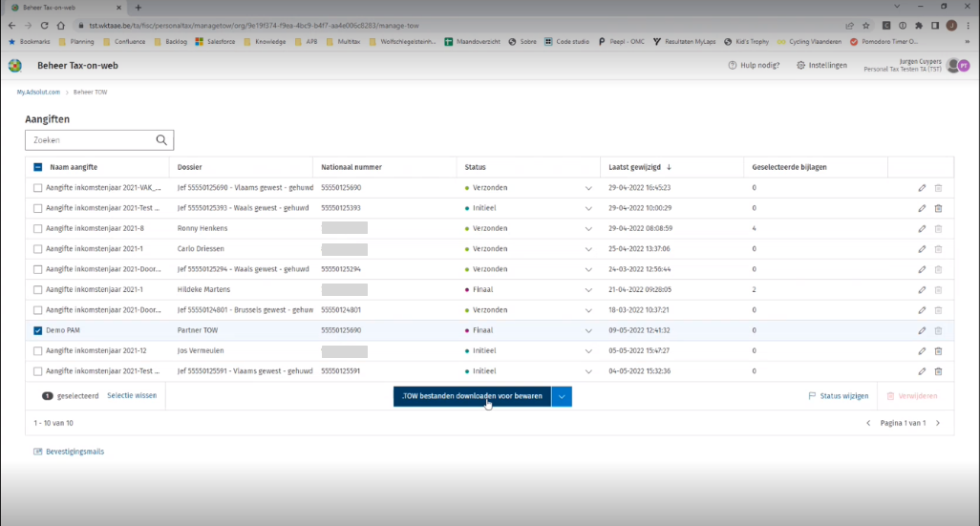
Task: Click delete trash icon for Jos Vermeulen row
Action: tap(938, 351)
